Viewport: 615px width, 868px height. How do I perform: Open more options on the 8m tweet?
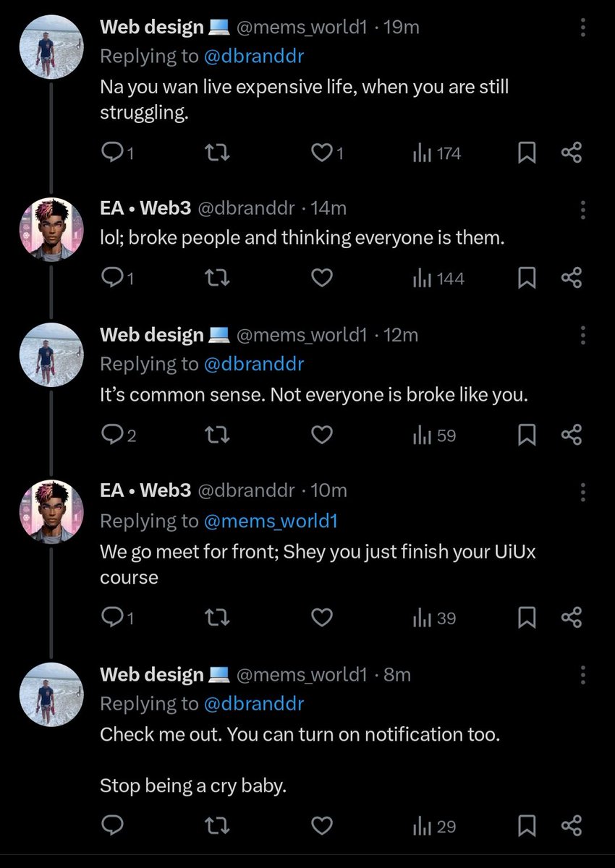[x=583, y=676]
